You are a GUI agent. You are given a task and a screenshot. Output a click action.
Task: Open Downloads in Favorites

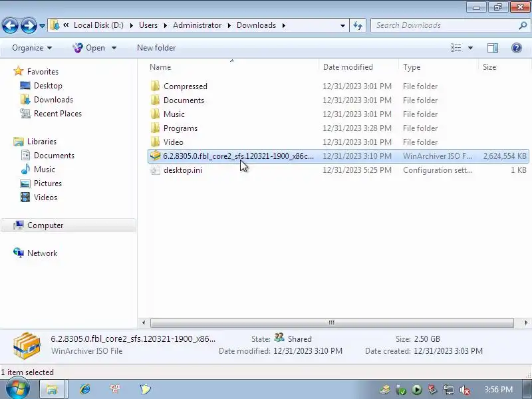pos(53,100)
